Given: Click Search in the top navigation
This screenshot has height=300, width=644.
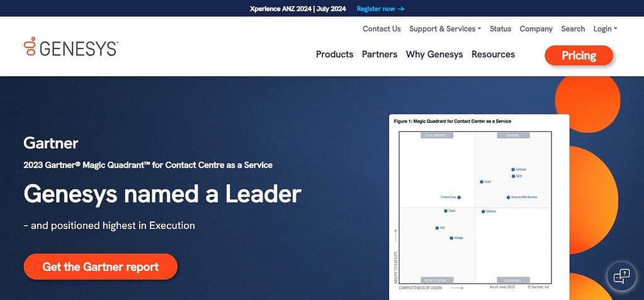Looking at the screenshot, I should coord(573,29).
